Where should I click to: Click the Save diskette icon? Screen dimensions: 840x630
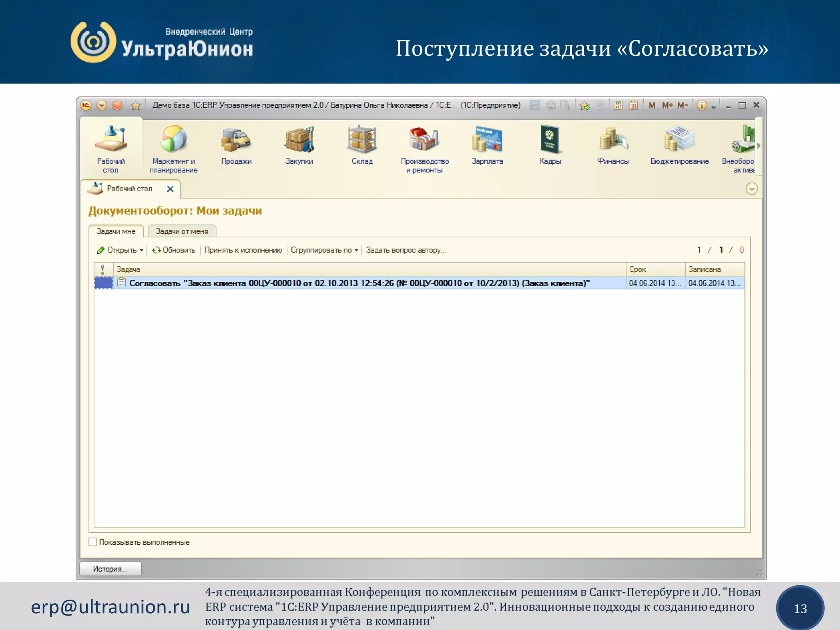click(x=534, y=105)
